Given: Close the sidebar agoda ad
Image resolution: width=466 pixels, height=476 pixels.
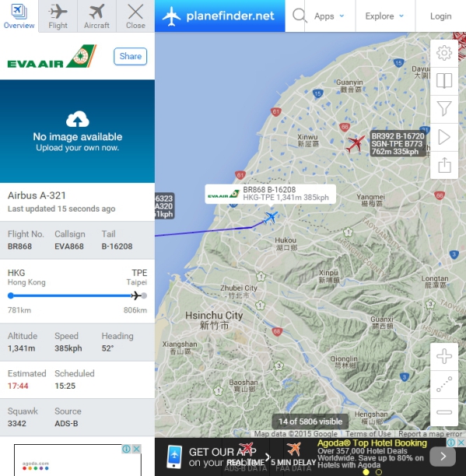Looking at the screenshot, I should point(137,449).
